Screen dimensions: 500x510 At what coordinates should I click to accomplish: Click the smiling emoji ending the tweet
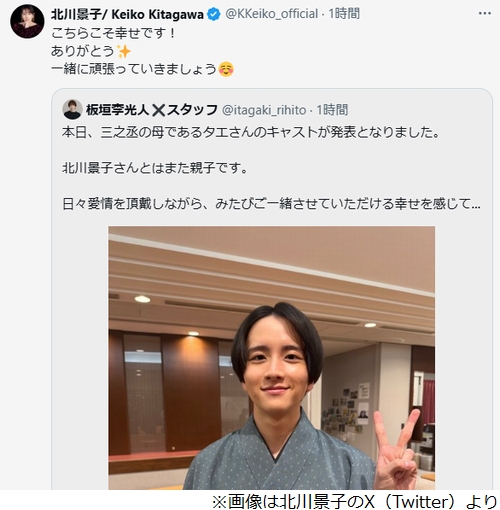click(x=226, y=69)
